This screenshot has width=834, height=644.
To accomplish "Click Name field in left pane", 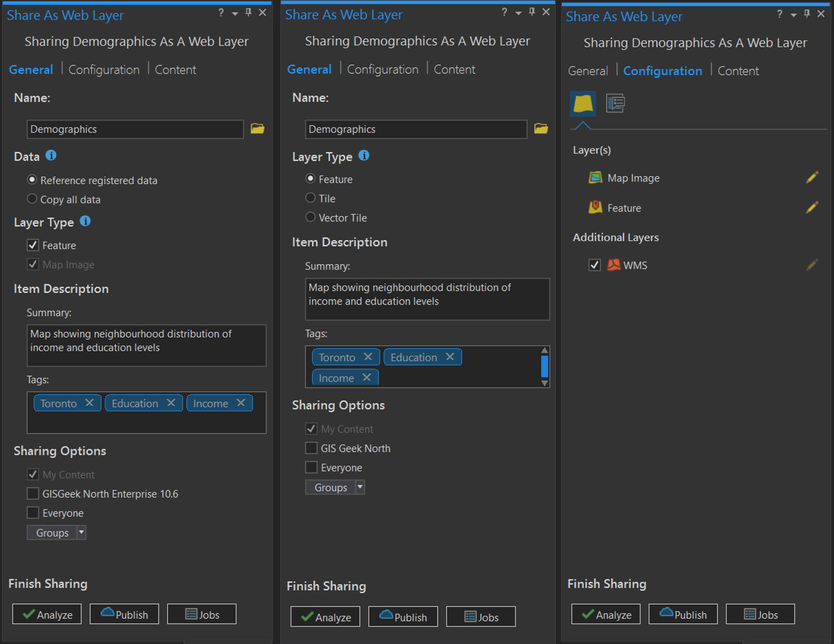I will click(135, 129).
